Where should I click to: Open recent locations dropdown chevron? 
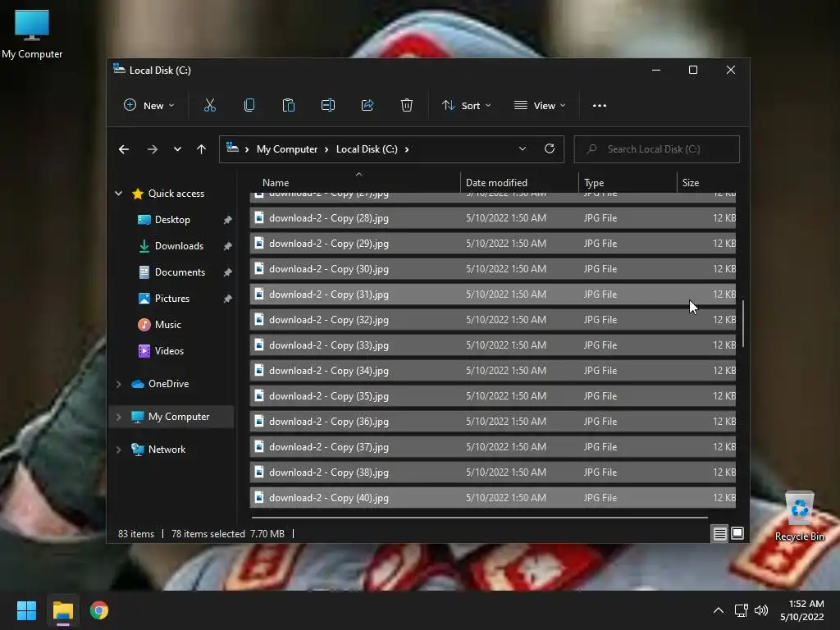pyautogui.click(x=177, y=149)
